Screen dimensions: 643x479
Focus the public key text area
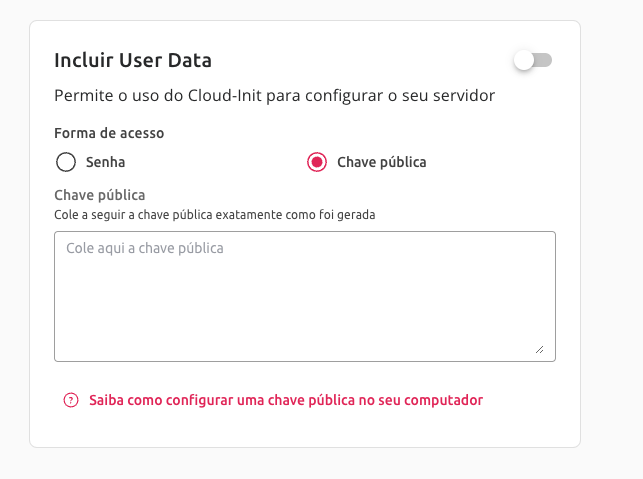[x=305, y=296]
